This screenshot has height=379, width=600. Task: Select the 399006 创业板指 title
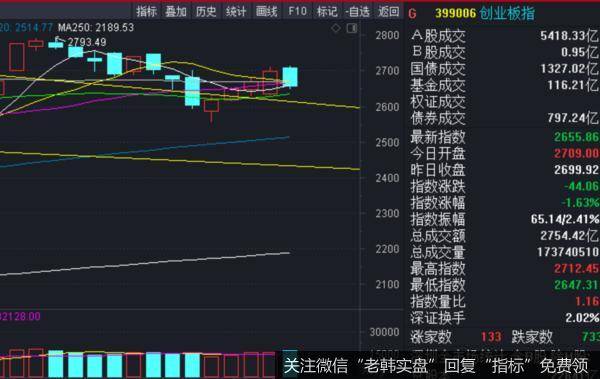click(x=485, y=13)
